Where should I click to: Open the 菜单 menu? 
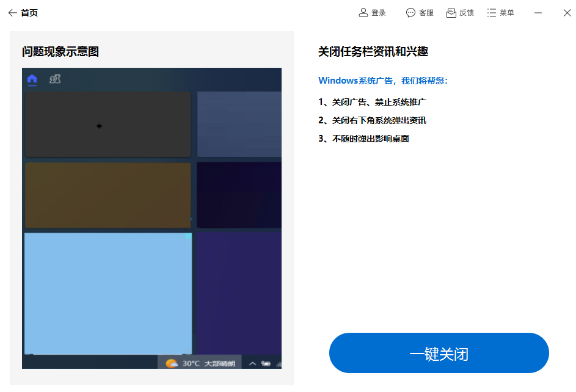(x=500, y=13)
